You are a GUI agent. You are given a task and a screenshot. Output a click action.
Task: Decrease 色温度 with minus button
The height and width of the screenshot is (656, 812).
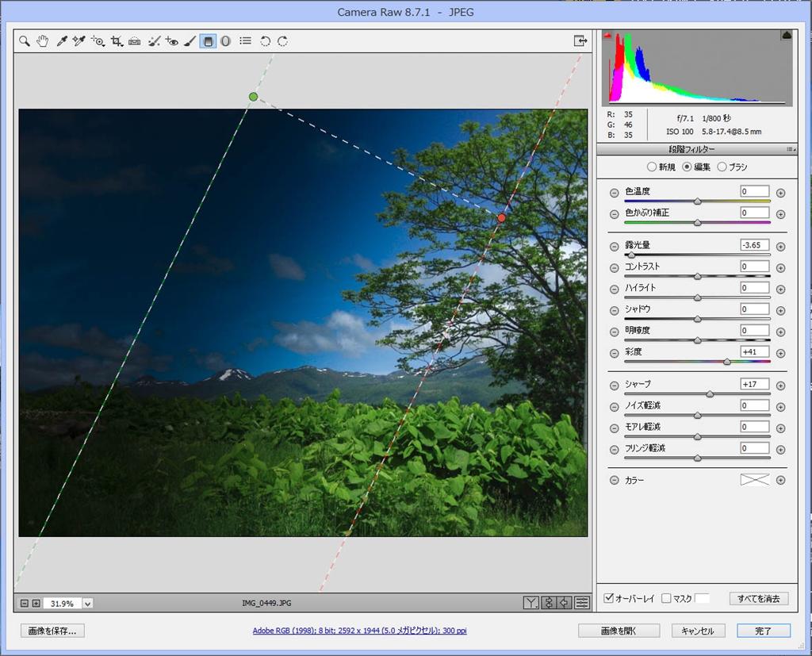615,193
